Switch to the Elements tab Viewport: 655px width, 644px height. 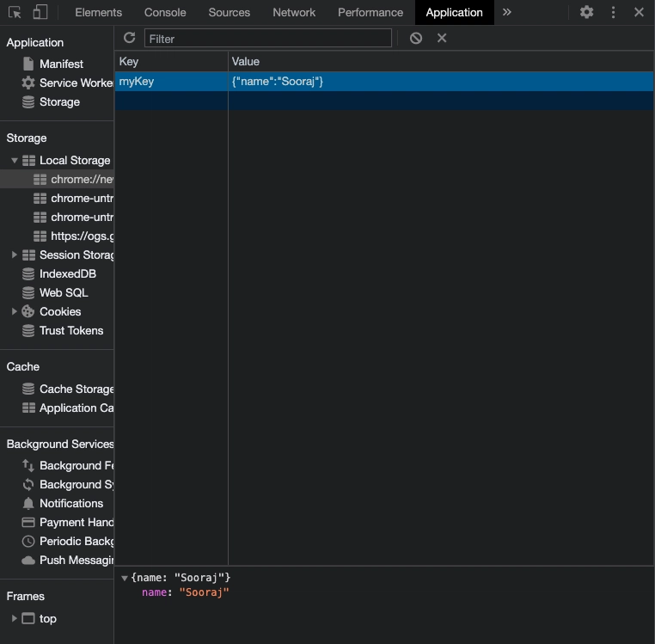(x=99, y=13)
